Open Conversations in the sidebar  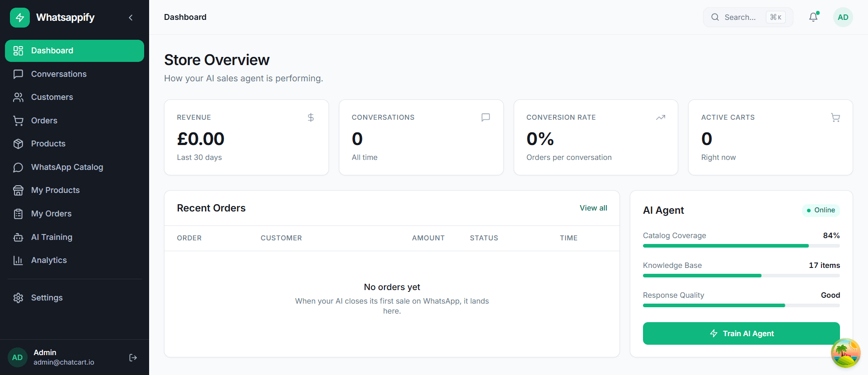(75, 74)
